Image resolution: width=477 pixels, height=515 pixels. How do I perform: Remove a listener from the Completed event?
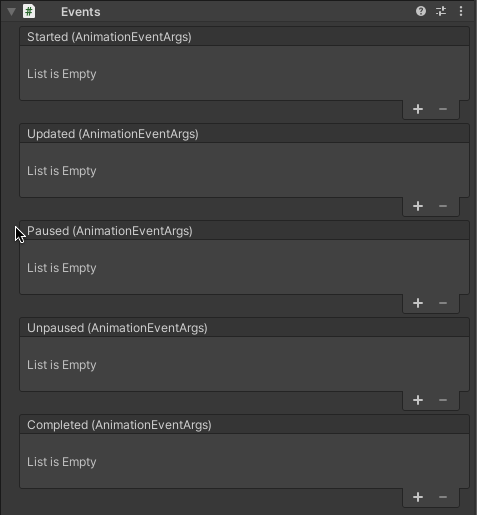(x=443, y=497)
